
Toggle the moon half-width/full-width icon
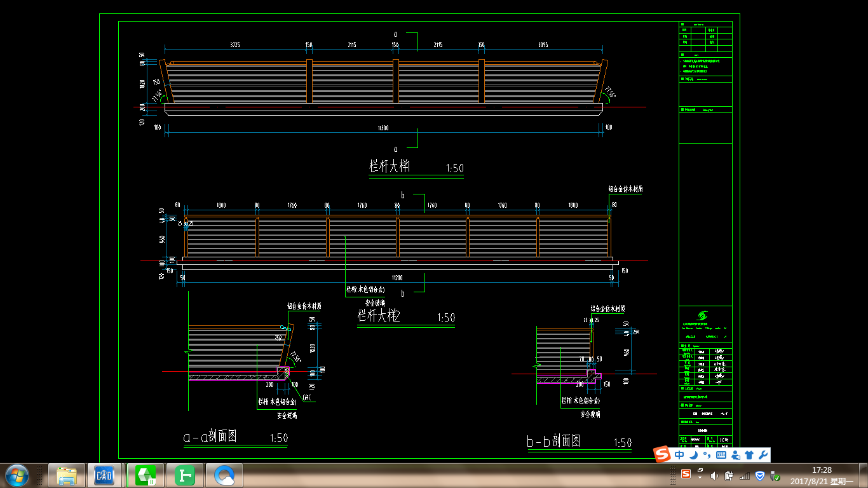[x=694, y=455]
